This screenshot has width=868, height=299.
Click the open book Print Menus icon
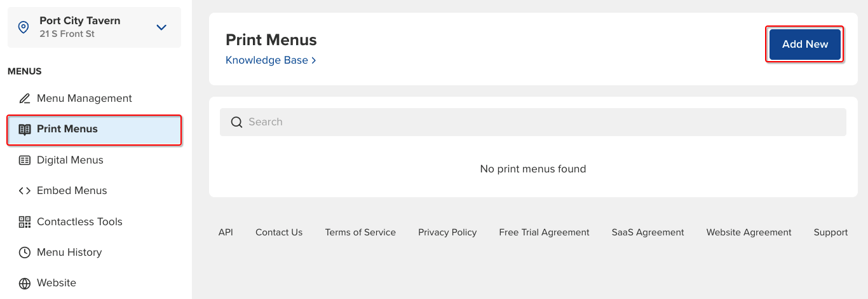(x=25, y=129)
